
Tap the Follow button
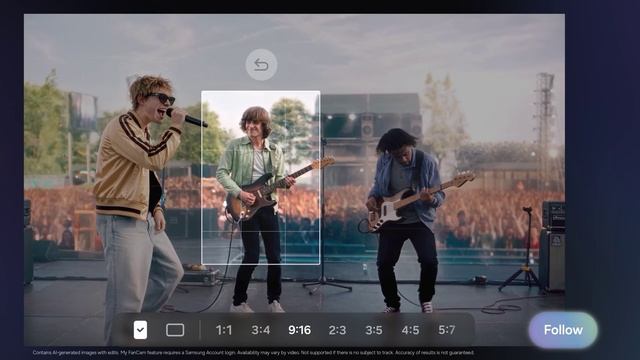[563, 330]
